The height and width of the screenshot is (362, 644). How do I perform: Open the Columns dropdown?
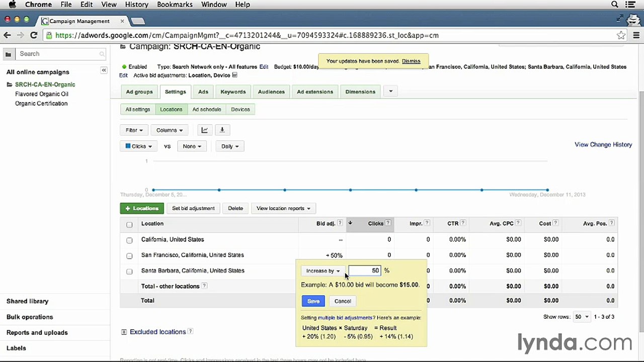click(x=170, y=130)
